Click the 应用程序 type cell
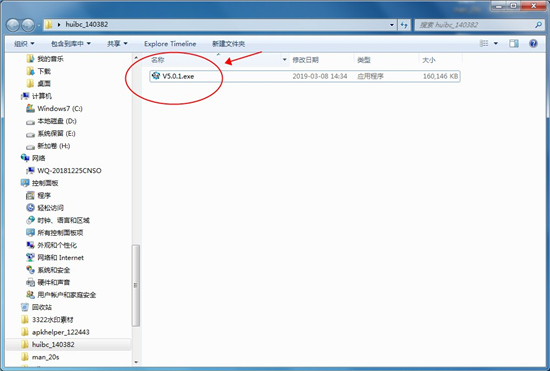This screenshot has width=550, height=371. click(x=370, y=76)
